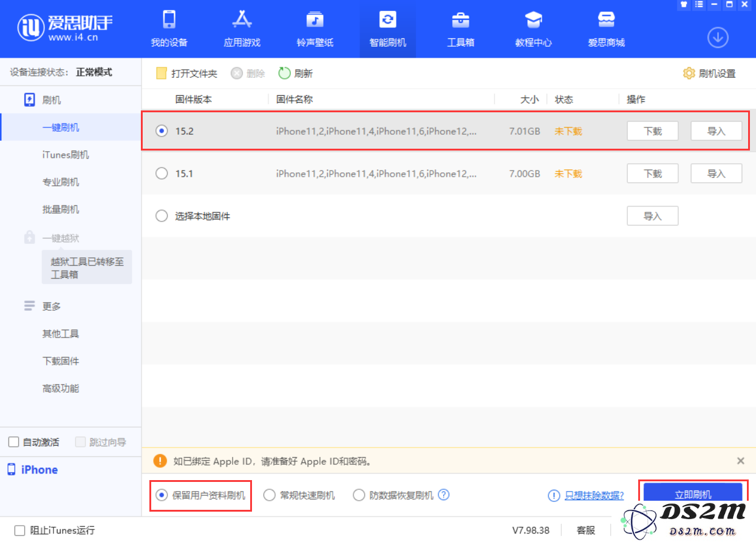
Task: Click version text V7.98.38
Action: (531, 530)
